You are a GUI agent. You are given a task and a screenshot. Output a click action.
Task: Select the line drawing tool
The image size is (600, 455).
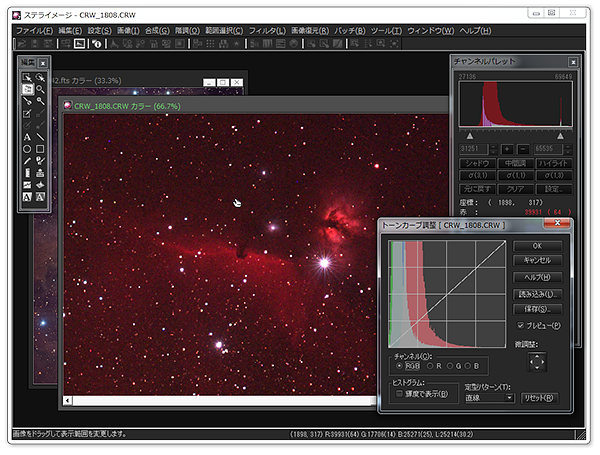point(40,137)
